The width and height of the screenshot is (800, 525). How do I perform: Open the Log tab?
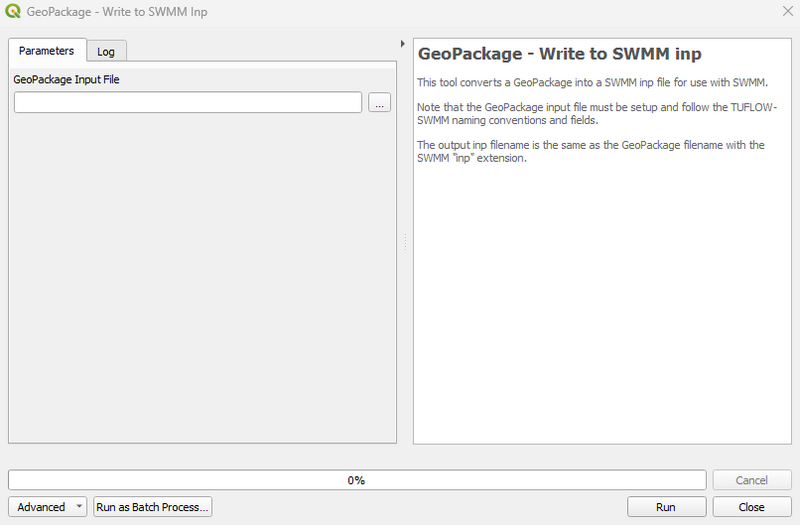tap(106, 52)
